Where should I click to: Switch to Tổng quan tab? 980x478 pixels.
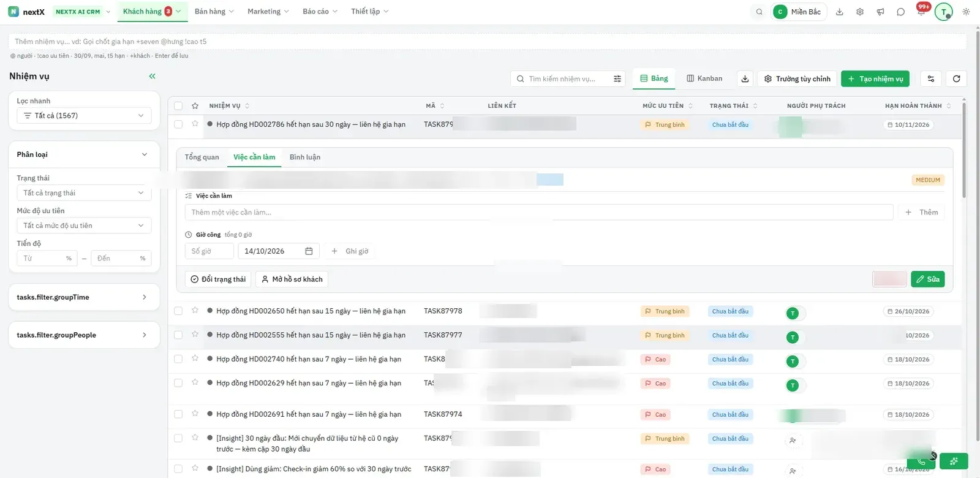(x=202, y=157)
